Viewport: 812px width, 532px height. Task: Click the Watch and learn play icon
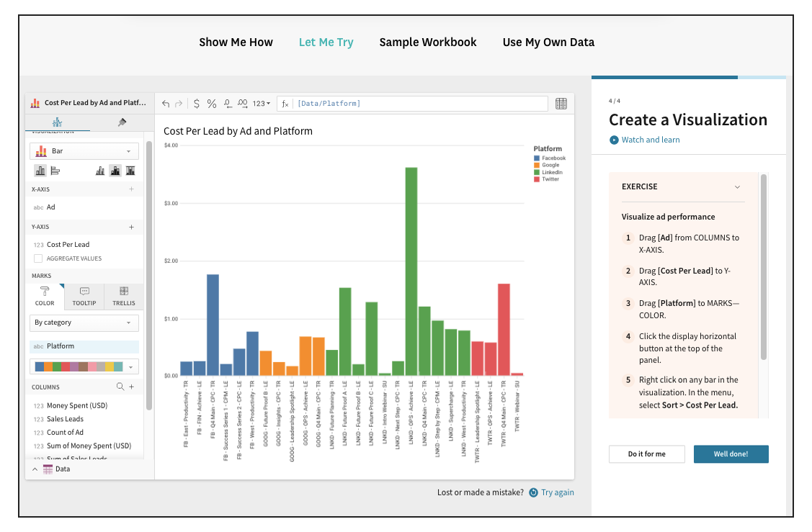click(x=614, y=140)
